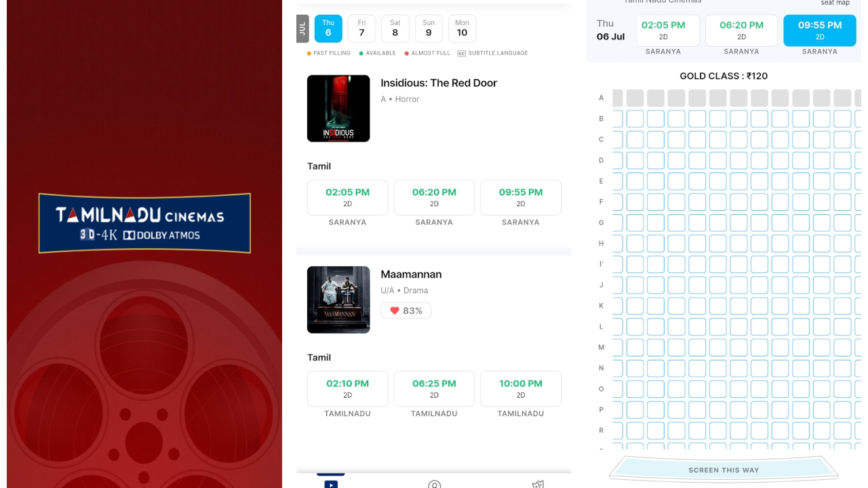Screen dimensions: 868x488
Task: Open the Maamannan movie poster
Action: pos(338,300)
